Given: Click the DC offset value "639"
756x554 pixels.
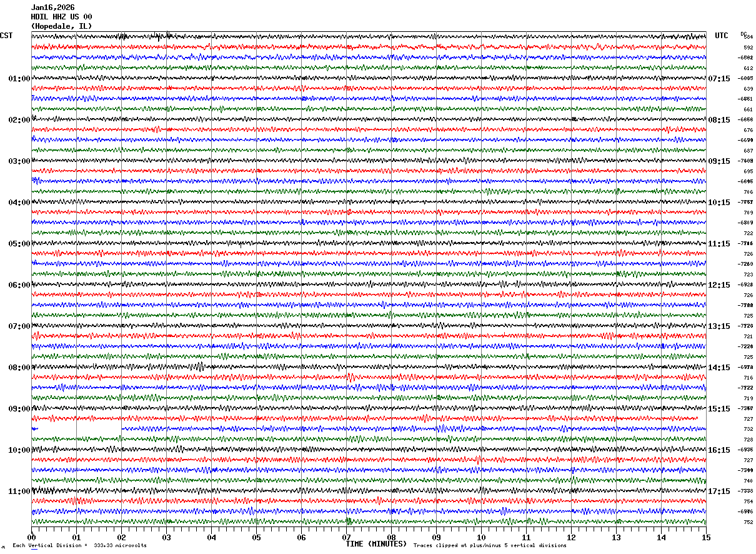Looking at the screenshot, I should tap(748, 89).
